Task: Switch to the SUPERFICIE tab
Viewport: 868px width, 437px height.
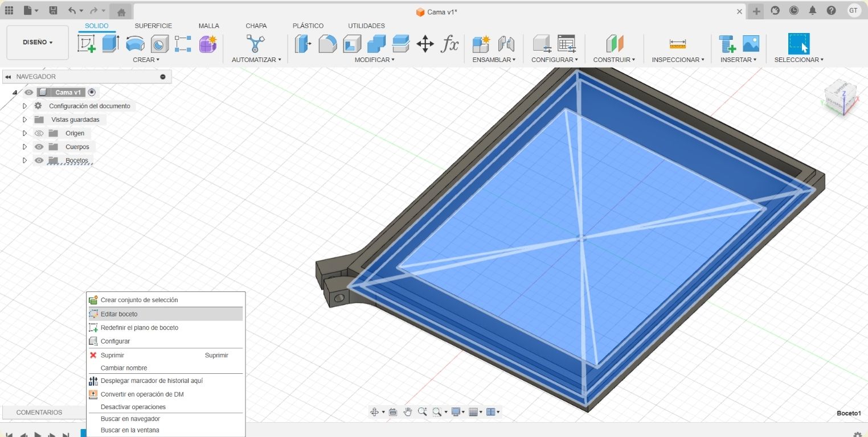Action: (x=153, y=26)
